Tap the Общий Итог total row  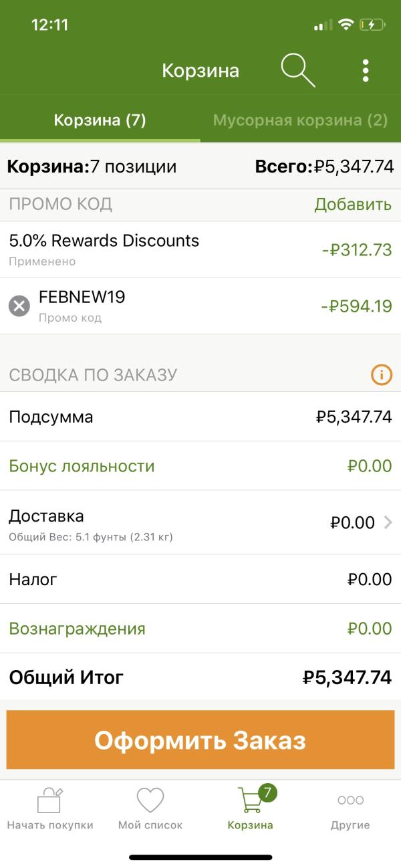[x=200, y=677]
